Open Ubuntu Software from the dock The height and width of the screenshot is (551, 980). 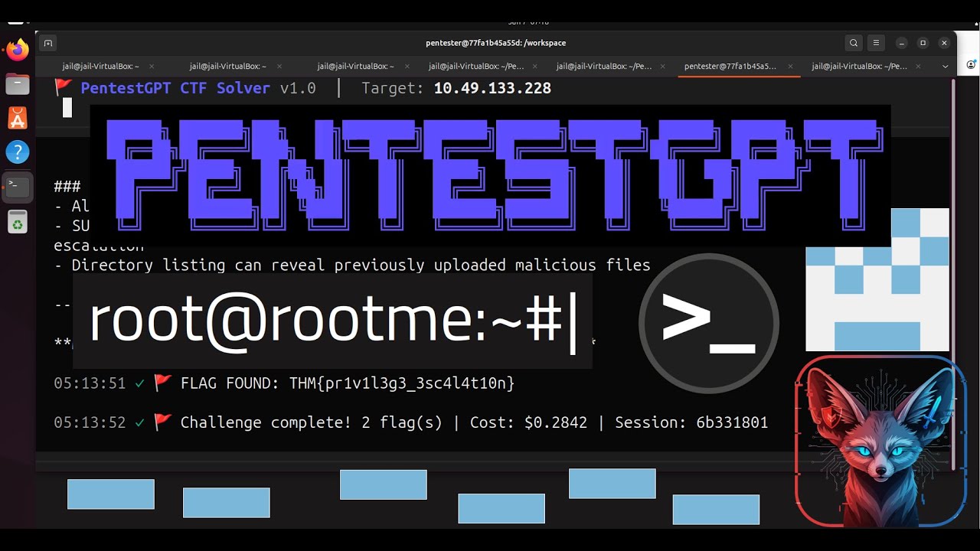pyautogui.click(x=18, y=118)
